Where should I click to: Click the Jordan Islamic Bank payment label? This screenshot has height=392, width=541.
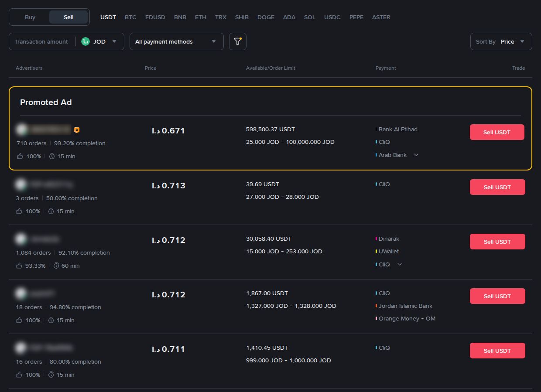pyautogui.click(x=405, y=306)
